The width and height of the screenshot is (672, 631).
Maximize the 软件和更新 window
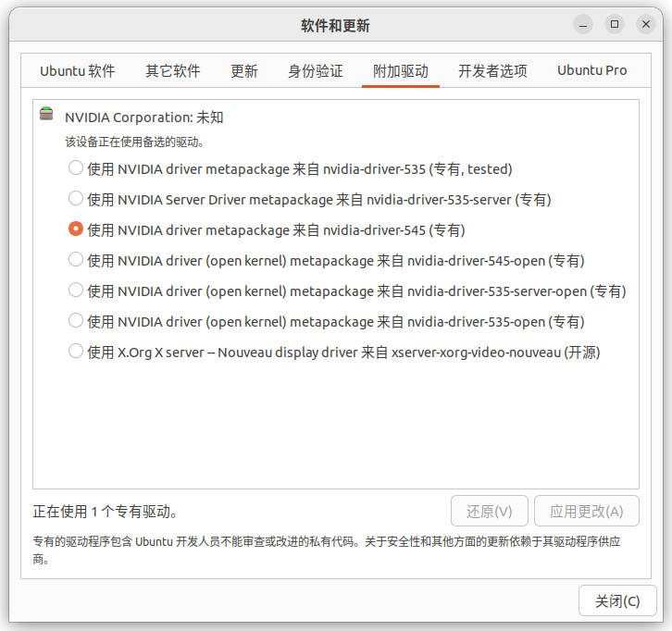pos(615,24)
